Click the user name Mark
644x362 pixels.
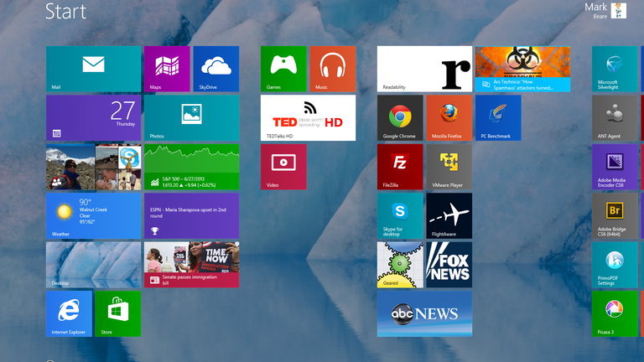(595, 7)
